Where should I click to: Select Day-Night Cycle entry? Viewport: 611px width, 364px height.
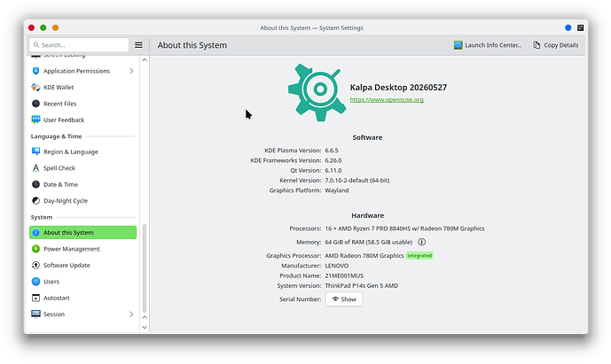(82, 200)
